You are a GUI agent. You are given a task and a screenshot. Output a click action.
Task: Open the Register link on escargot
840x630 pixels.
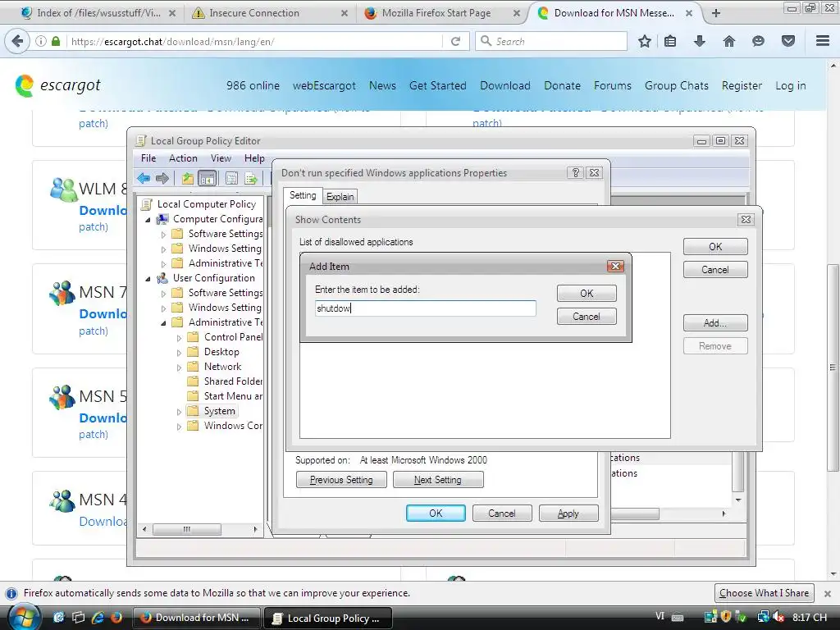tap(742, 85)
